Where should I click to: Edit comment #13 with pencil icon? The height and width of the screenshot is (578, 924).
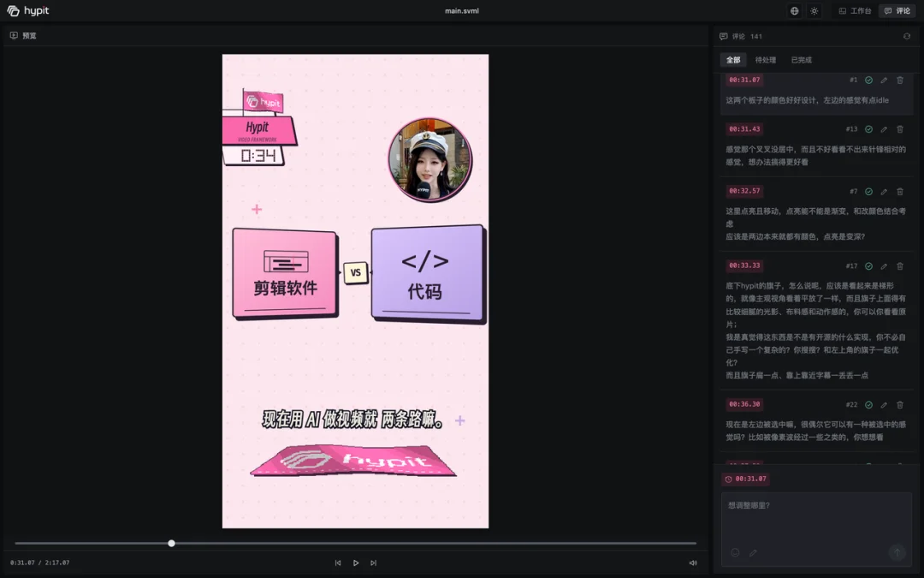tap(884, 129)
